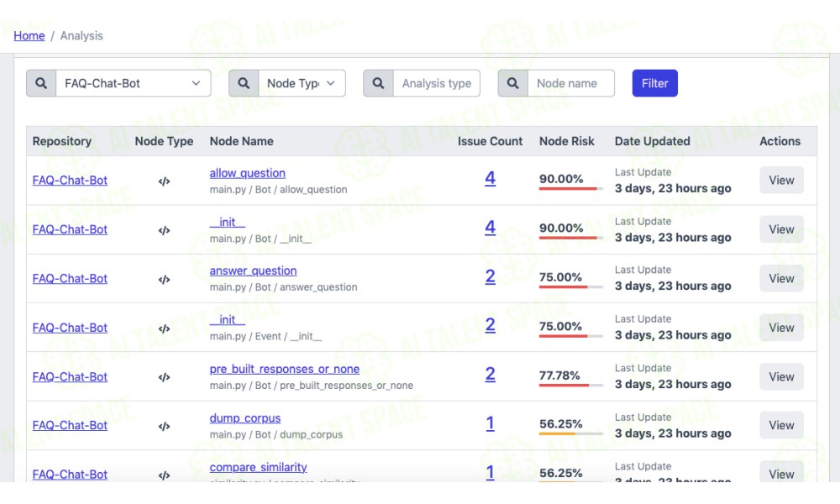840x504 pixels.
Task: Click the 56.25% risk bar for dump_corpus
Action: coord(571,433)
